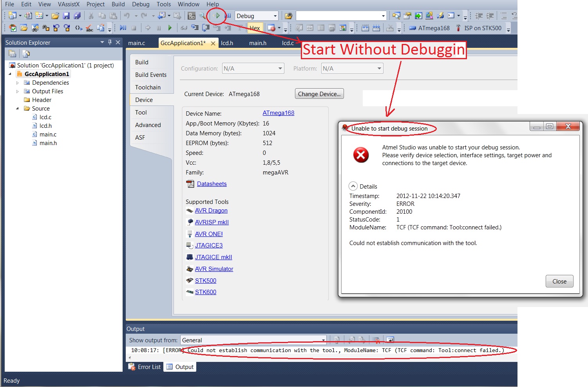Click the Change Device button

point(319,94)
